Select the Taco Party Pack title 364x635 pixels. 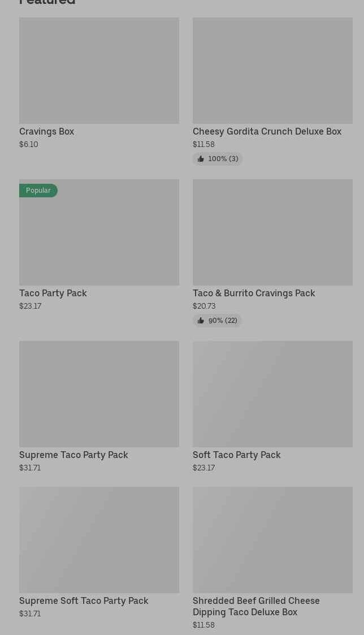pos(53,293)
